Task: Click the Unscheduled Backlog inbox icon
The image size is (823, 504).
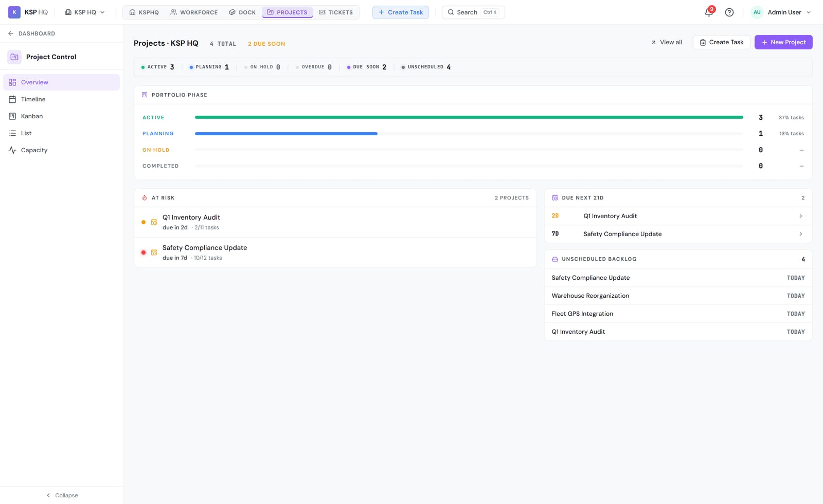Action: click(555, 259)
